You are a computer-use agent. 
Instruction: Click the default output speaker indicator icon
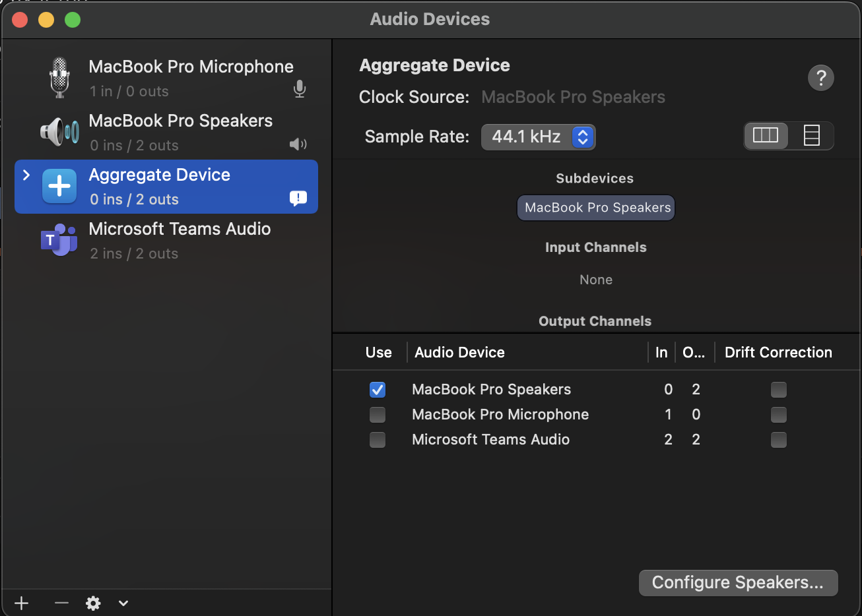click(298, 144)
